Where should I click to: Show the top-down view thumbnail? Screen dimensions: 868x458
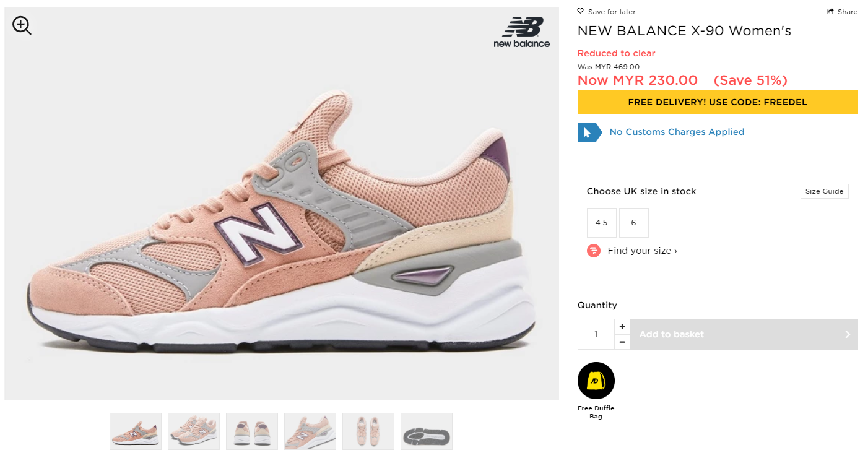coord(368,431)
